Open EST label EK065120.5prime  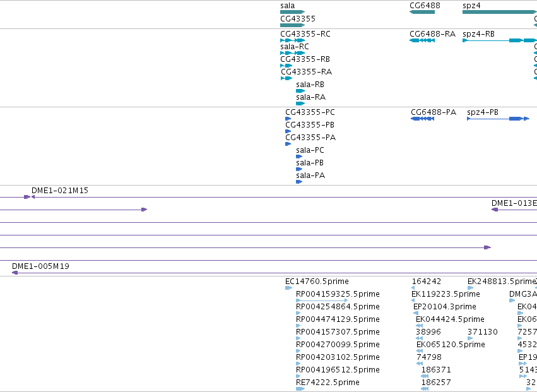pos(451,345)
